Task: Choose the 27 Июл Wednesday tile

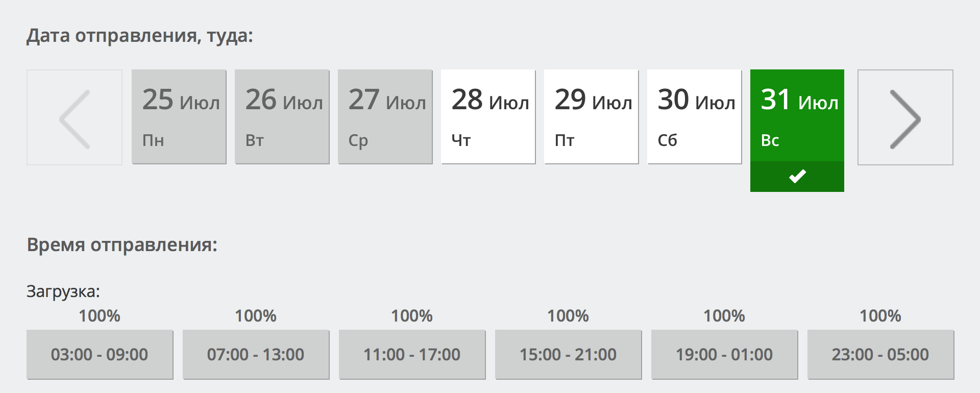Action: pyautogui.click(x=385, y=117)
